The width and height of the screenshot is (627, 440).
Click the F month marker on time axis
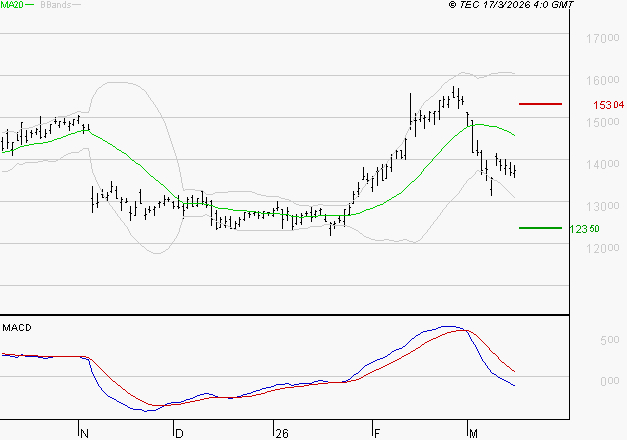point(377,433)
